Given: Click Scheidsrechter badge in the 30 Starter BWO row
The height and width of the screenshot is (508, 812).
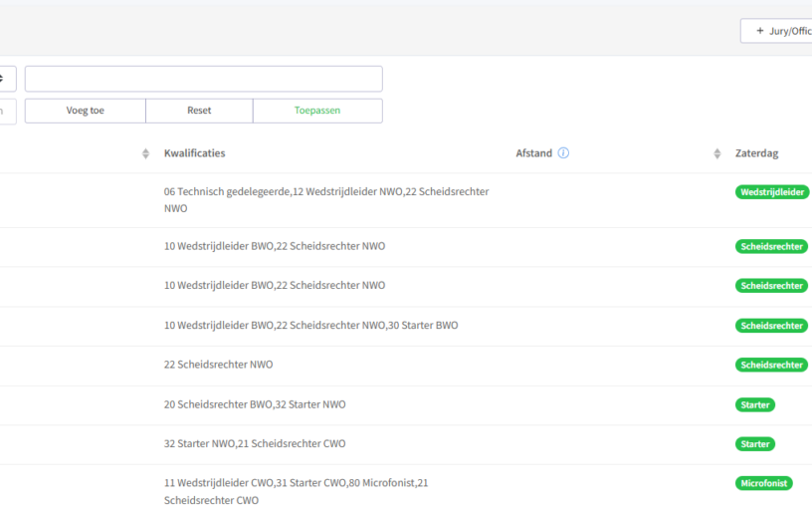Looking at the screenshot, I should click(x=772, y=326).
